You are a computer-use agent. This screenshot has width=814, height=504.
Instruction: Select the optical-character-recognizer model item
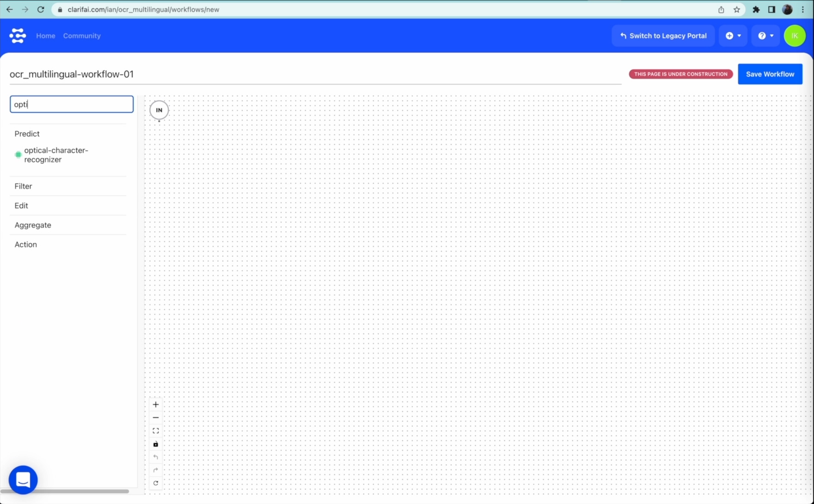56,155
